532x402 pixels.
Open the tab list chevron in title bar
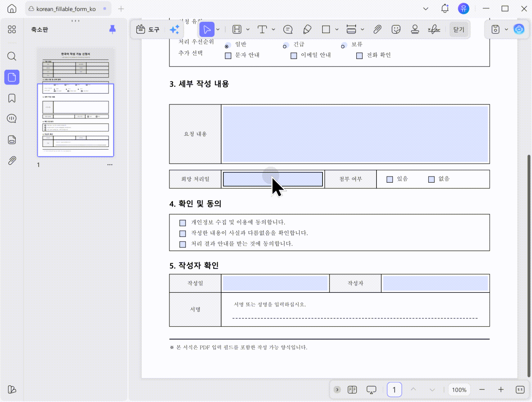click(x=426, y=9)
